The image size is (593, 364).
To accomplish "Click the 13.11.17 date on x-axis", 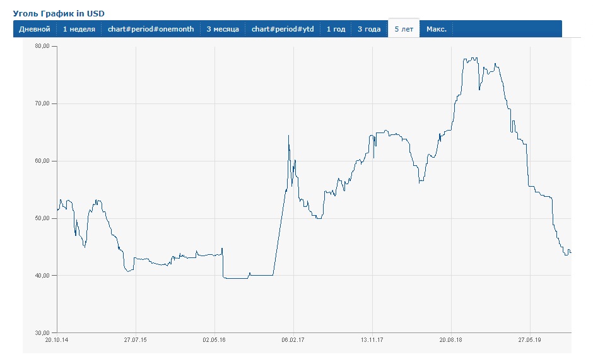I will pos(372,339).
